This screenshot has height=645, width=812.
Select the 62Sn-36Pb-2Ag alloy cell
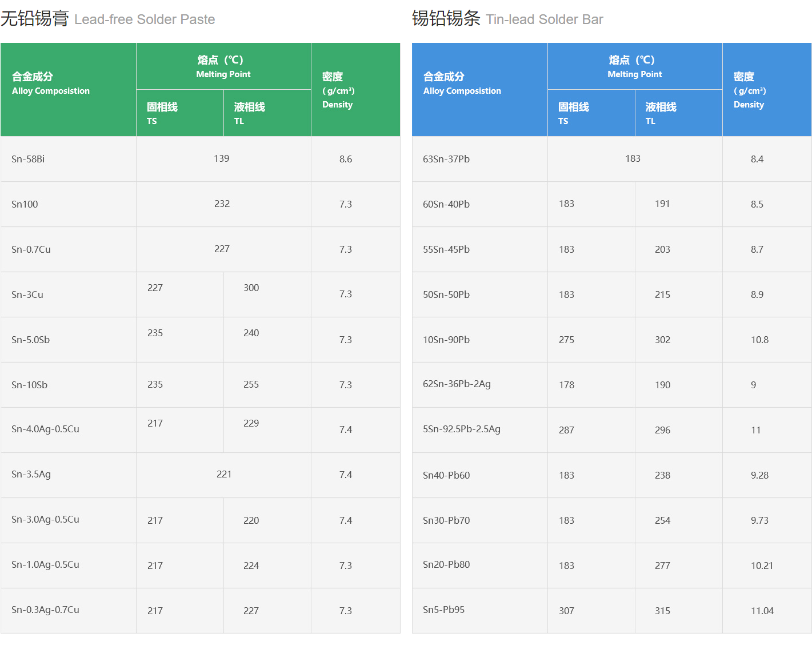457,384
